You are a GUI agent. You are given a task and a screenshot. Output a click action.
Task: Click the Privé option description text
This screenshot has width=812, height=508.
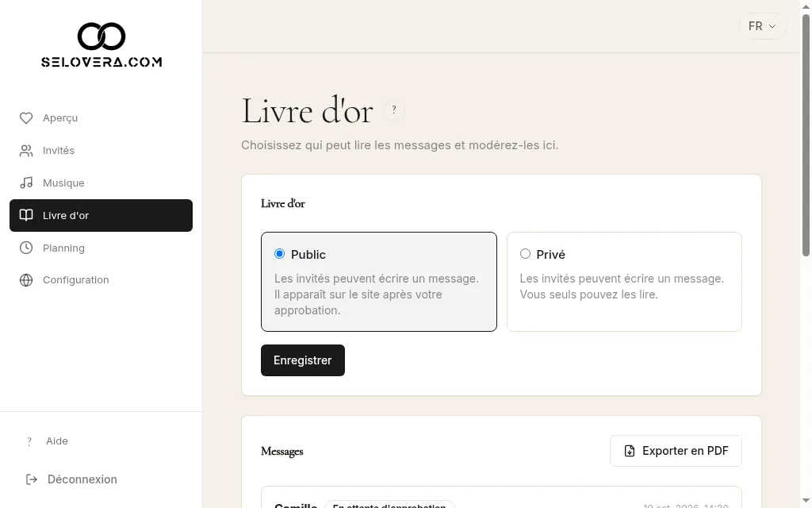[x=622, y=287]
